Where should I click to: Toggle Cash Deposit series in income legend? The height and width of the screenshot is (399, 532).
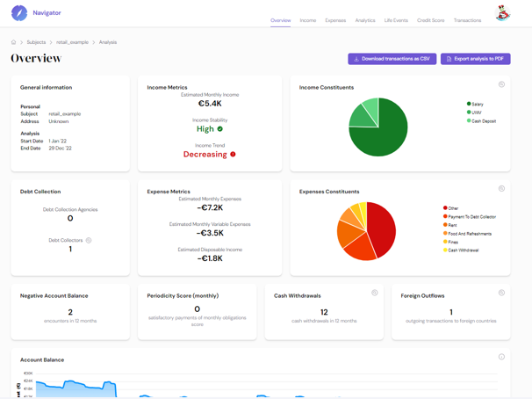pyautogui.click(x=483, y=121)
